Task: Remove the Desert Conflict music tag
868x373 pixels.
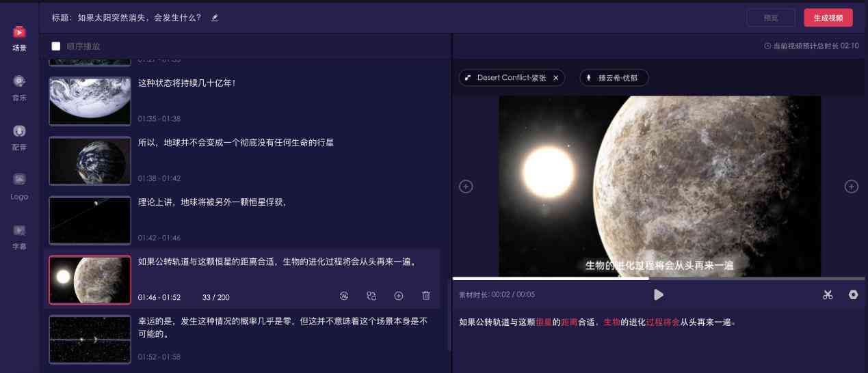Action: coord(556,78)
